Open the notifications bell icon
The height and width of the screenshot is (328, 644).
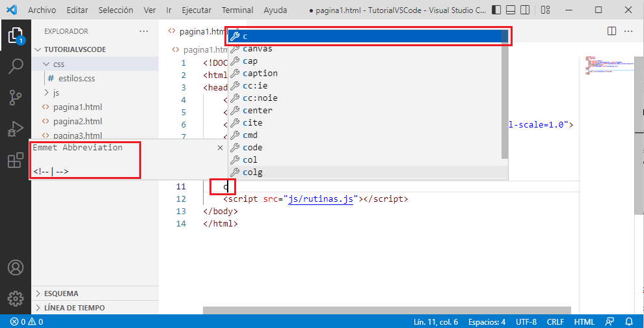click(x=629, y=322)
